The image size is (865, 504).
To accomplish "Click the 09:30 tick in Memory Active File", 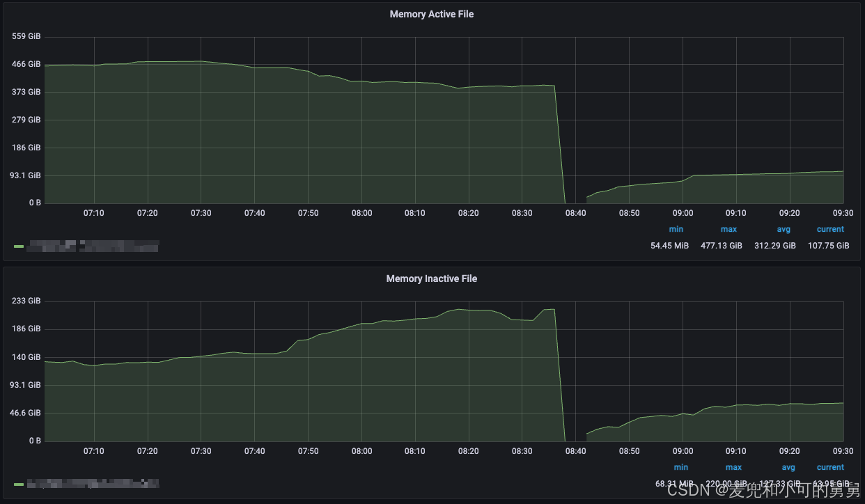I will click(843, 213).
